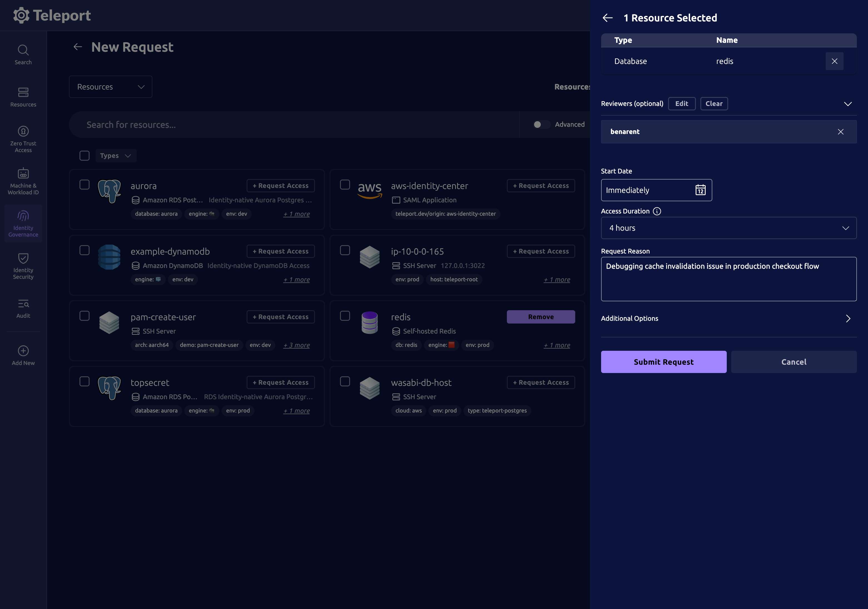The width and height of the screenshot is (868, 609).
Task: Click the Add New plus icon
Action: tap(23, 351)
